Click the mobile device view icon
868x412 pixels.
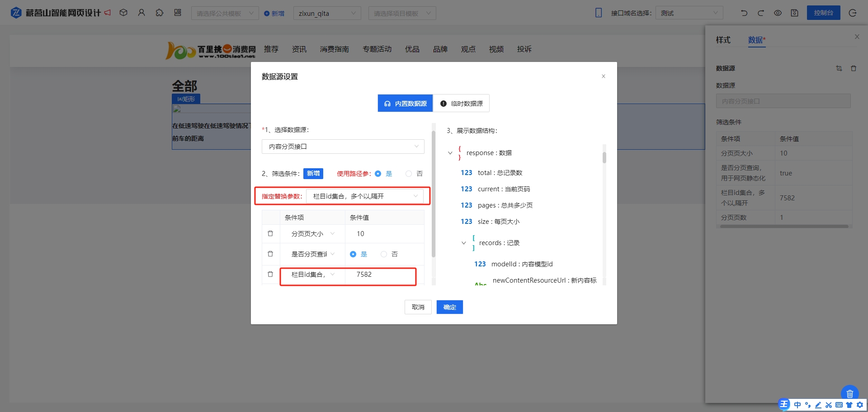tap(599, 13)
